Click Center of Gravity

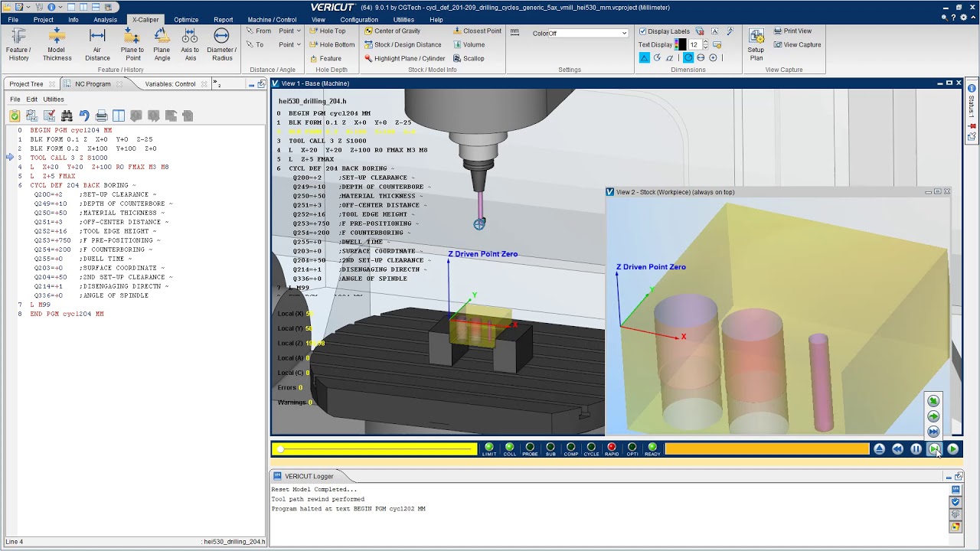point(392,31)
